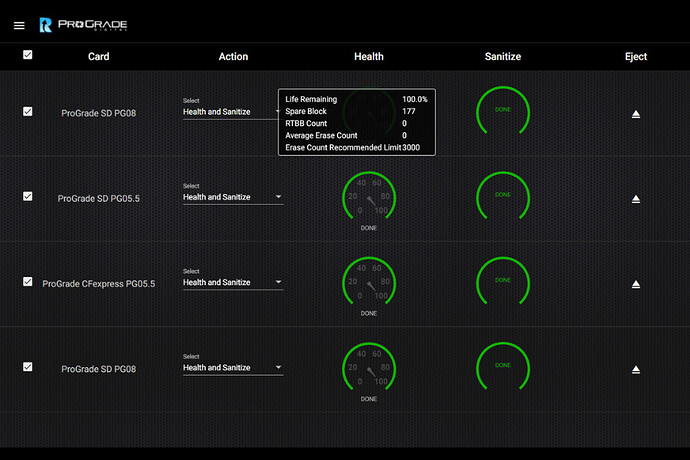Eject the ProGrade CFexpress PG05.5 card
This screenshot has height=460, width=690.
point(635,285)
